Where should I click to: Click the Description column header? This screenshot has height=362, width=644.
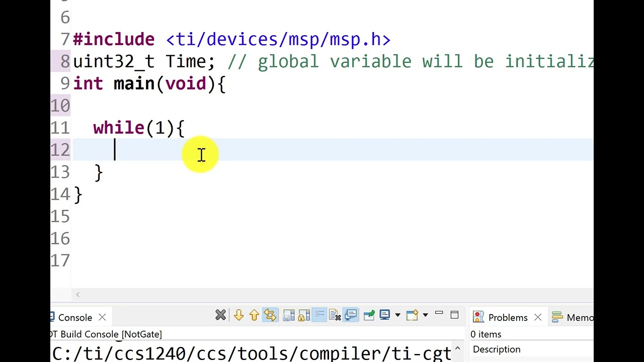click(497, 349)
